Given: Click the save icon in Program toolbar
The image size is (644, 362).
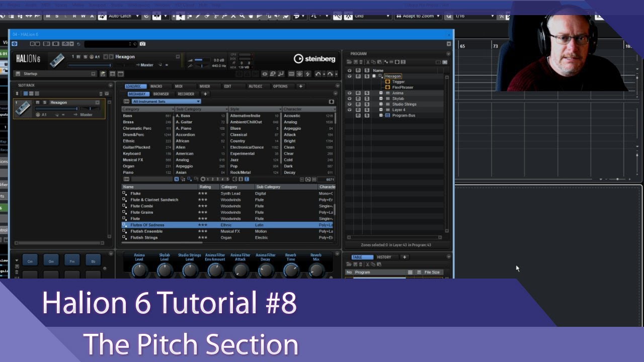Looking at the screenshot, I should pos(356,62).
